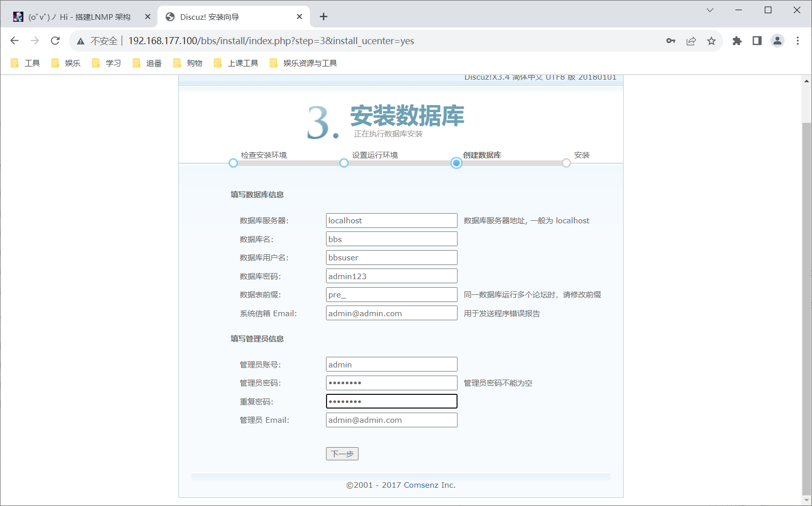Close the 搭建LNMP 架构 tab

[x=148, y=17]
